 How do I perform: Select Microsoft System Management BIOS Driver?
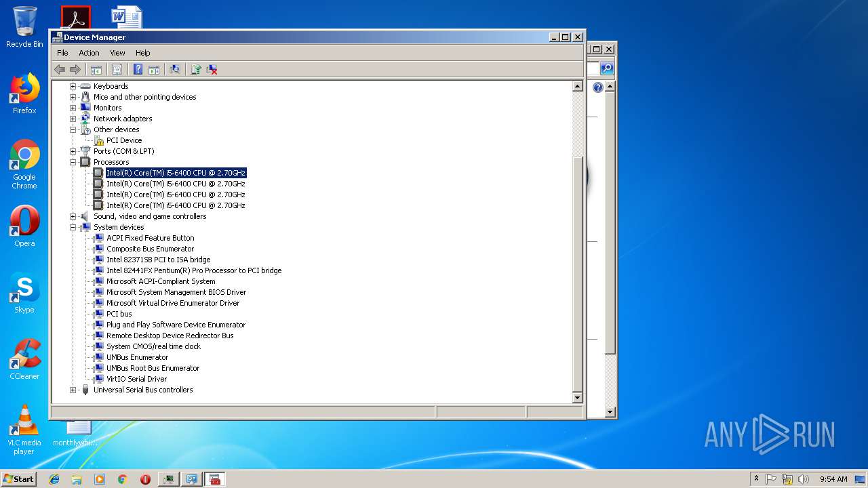coord(176,292)
